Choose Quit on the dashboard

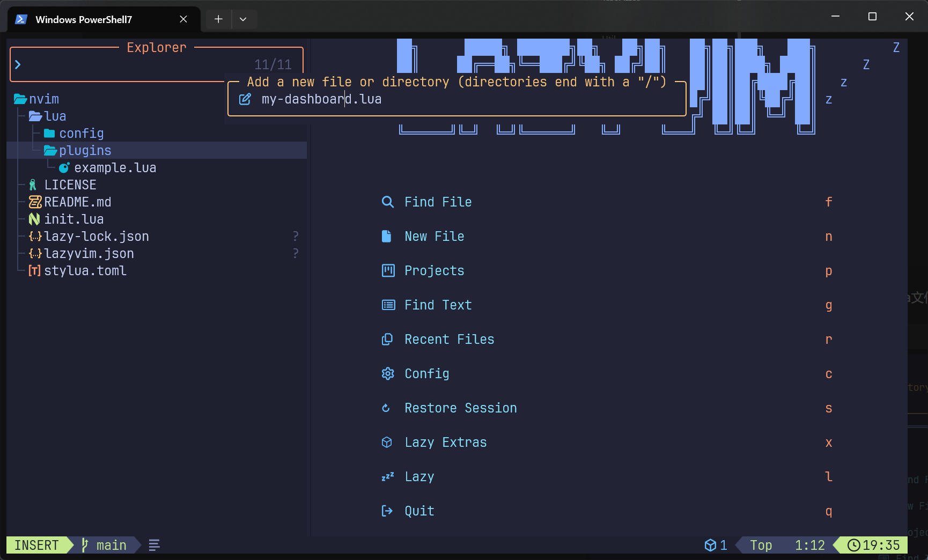tap(607, 511)
